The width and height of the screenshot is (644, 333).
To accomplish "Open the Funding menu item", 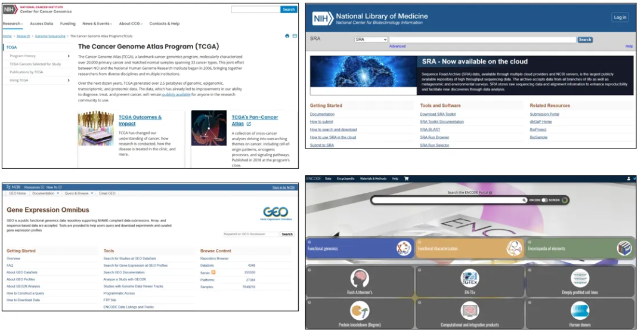I will tap(68, 23).
